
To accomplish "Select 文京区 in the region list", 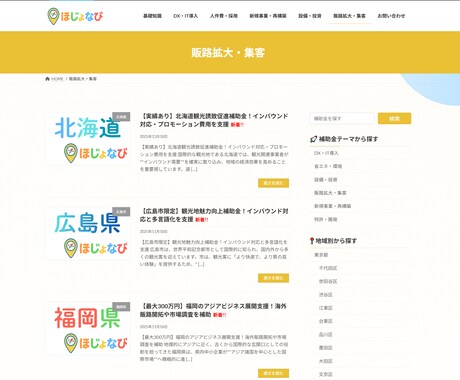I will [x=326, y=375].
